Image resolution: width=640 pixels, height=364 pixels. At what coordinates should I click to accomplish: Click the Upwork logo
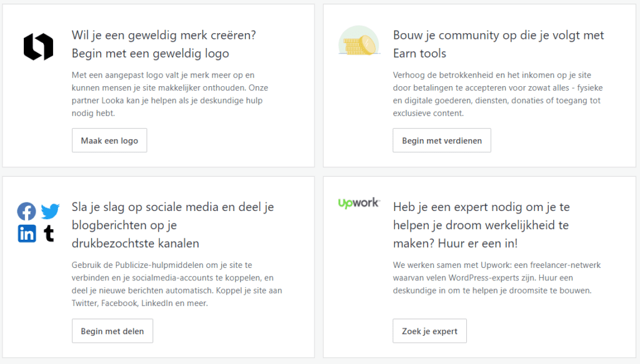359,203
